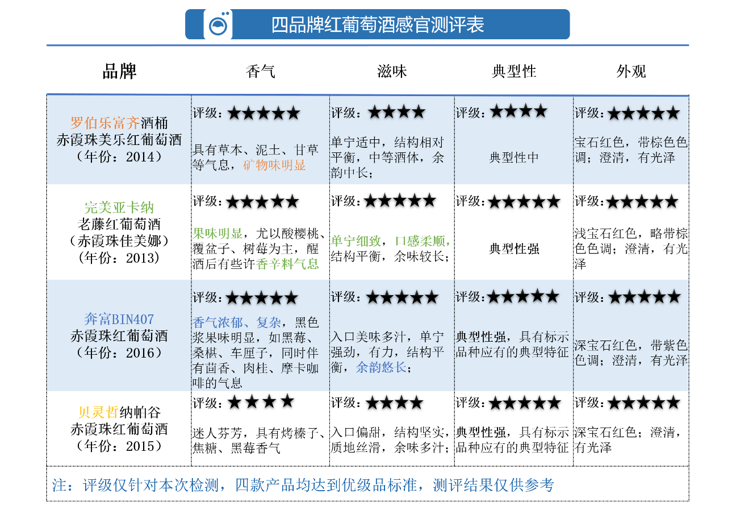Click the orange brand name 罗伯乐富齐
Viewport: 736px width, 516px height.
coord(105,123)
